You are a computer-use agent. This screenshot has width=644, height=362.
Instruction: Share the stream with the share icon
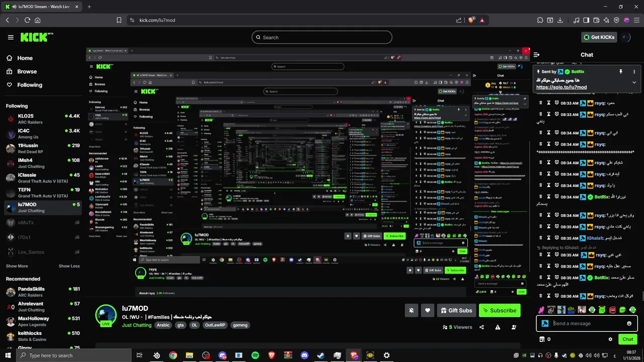pos(481,327)
